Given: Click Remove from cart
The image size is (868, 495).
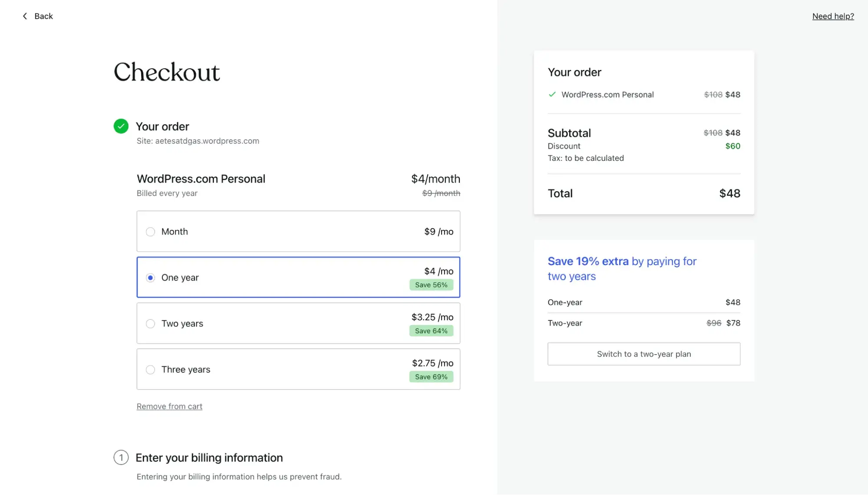Looking at the screenshot, I should click(169, 406).
